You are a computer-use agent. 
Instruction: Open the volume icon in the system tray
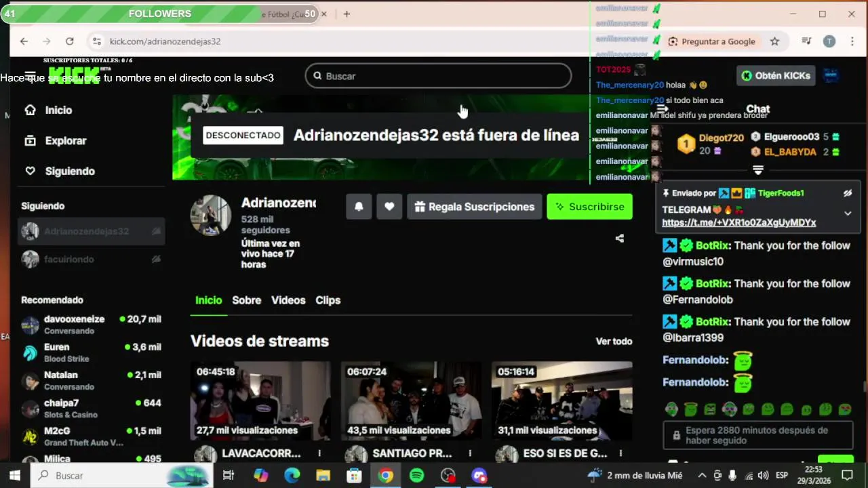(x=763, y=476)
